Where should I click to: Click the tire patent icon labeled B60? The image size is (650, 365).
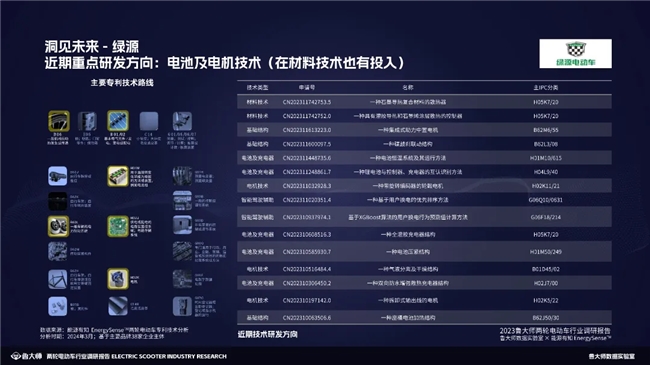tap(59, 121)
